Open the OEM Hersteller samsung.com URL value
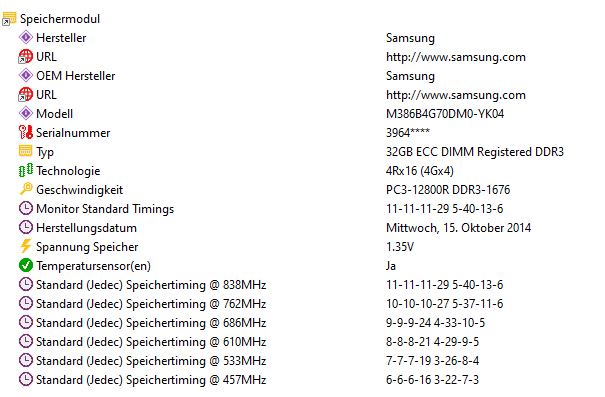605x397 pixels. click(x=456, y=95)
